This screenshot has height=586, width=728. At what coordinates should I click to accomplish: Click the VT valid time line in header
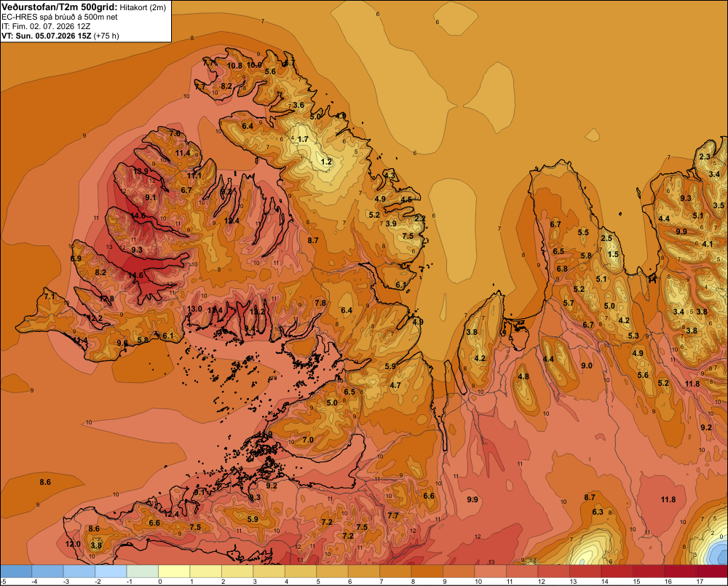pyautogui.click(x=60, y=36)
